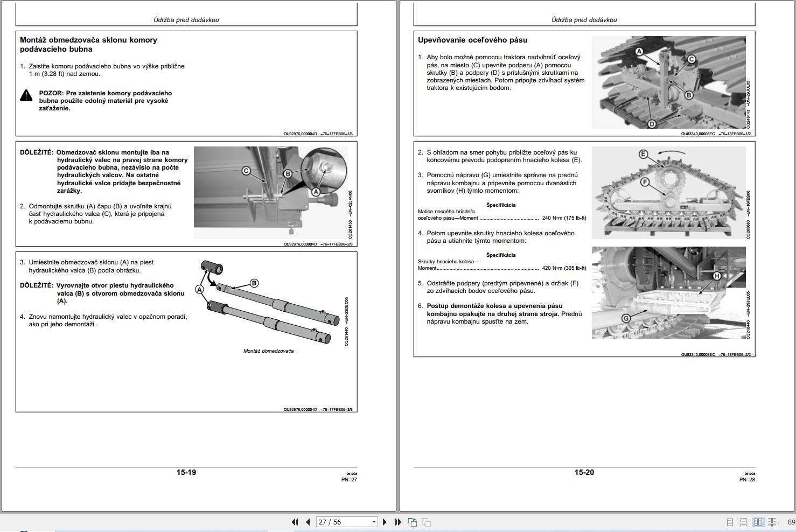
Task: Click the front axle photo labeled G and H
Action: (x=669, y=293)
